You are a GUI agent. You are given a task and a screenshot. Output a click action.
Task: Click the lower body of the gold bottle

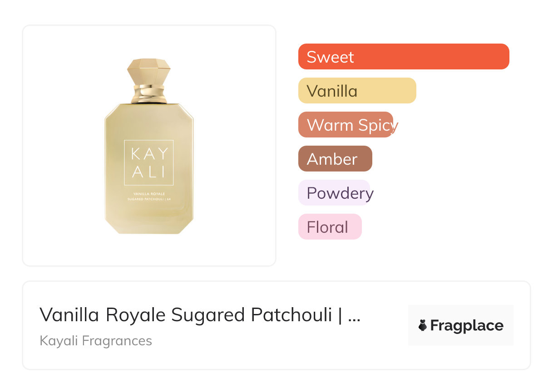pos(149,219)
